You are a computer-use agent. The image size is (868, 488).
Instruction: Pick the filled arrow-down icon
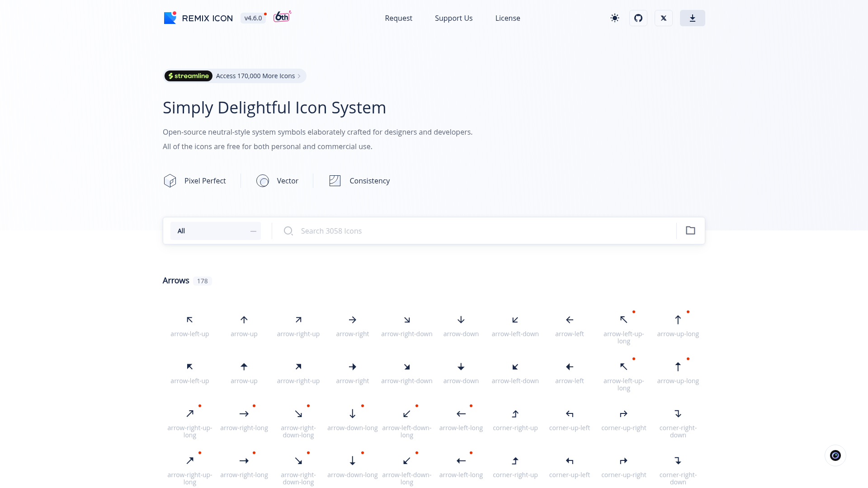(x=461, y=367)
